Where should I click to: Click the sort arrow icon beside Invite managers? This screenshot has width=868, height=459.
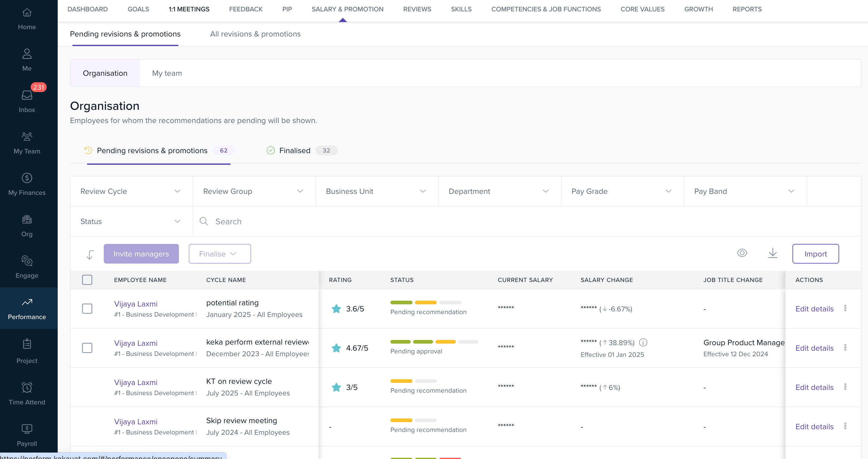pyautogui.click(x=90, y=255)
